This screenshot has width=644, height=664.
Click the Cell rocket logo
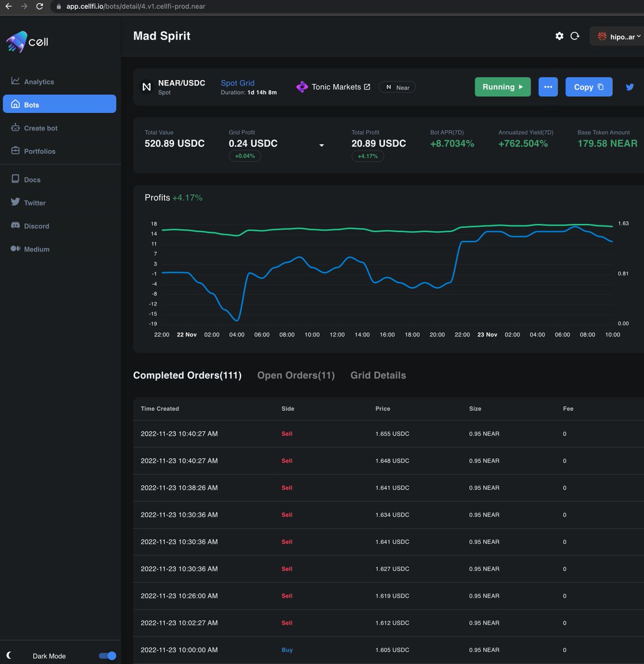pos(16,42)
